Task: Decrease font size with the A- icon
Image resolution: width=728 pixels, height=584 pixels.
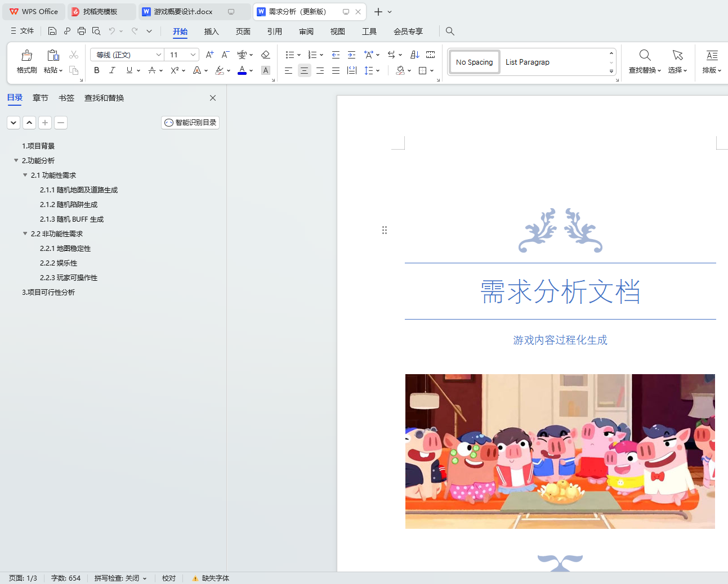Action: click(x=225, y=55)
